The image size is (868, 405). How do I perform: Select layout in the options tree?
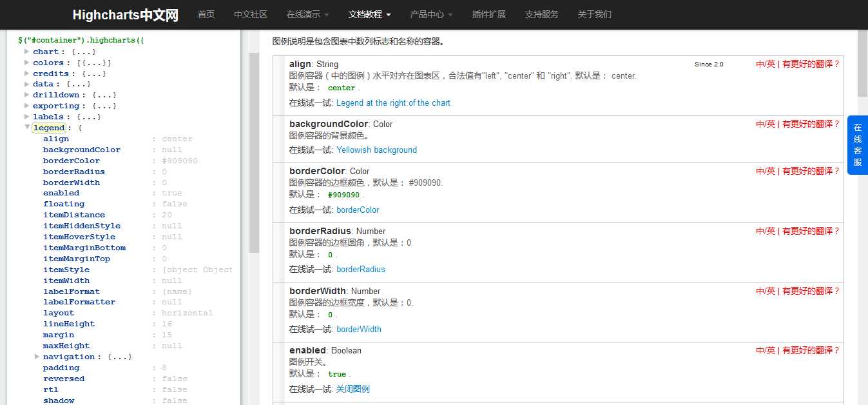tap(59, 313)
